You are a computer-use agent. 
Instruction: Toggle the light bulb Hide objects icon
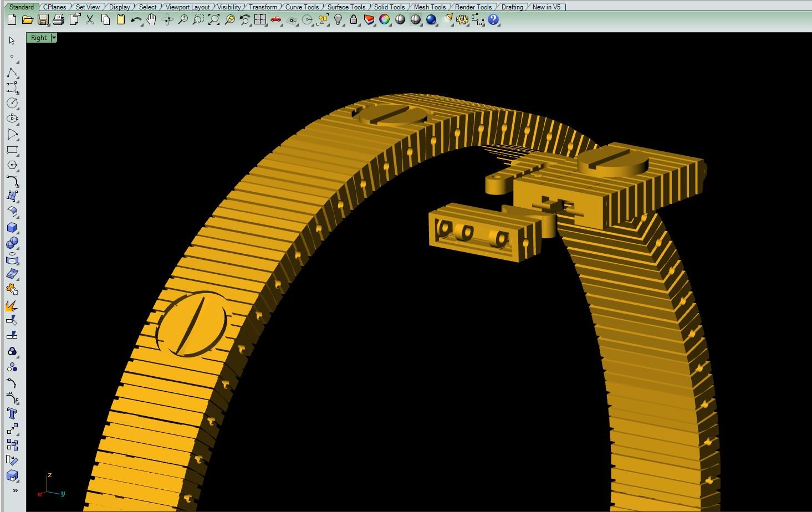coord(338,20)
